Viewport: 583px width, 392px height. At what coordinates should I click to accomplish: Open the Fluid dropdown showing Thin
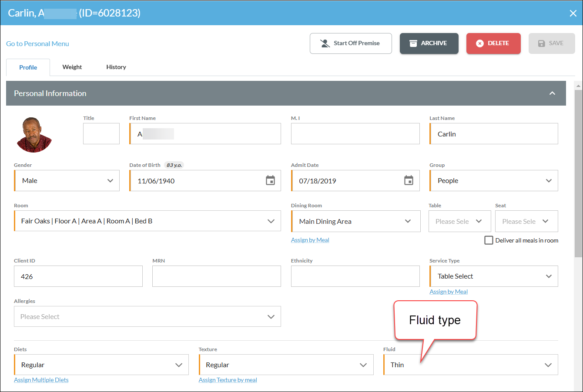[471, 365]
